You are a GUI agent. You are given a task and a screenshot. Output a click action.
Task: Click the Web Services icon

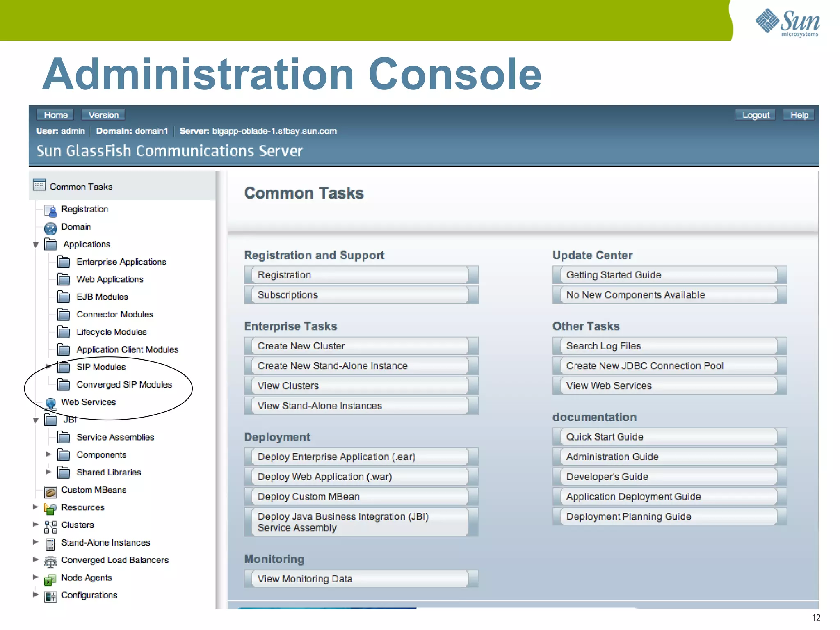pyautogui.click(x=50, y=404)
